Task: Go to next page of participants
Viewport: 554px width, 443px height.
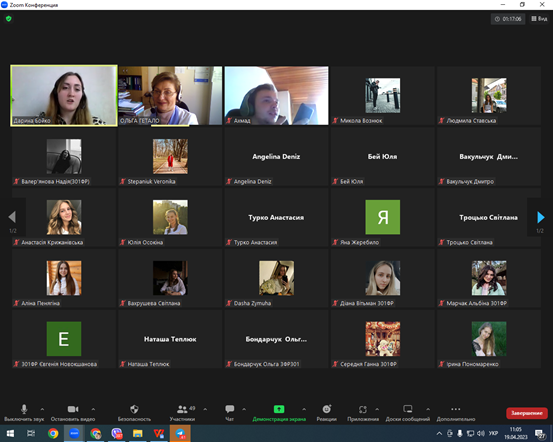Action: [541, 218]
